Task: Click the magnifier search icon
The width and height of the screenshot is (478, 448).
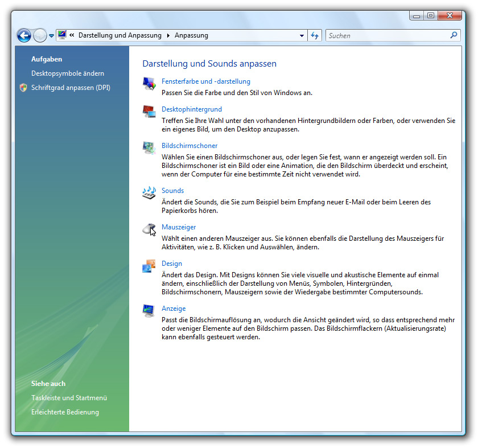Action: tap(454, 35)
